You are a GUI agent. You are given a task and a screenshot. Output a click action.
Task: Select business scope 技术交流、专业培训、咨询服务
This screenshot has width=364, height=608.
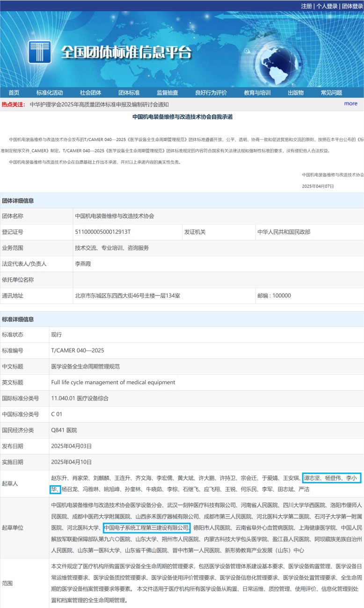(112, 248)
